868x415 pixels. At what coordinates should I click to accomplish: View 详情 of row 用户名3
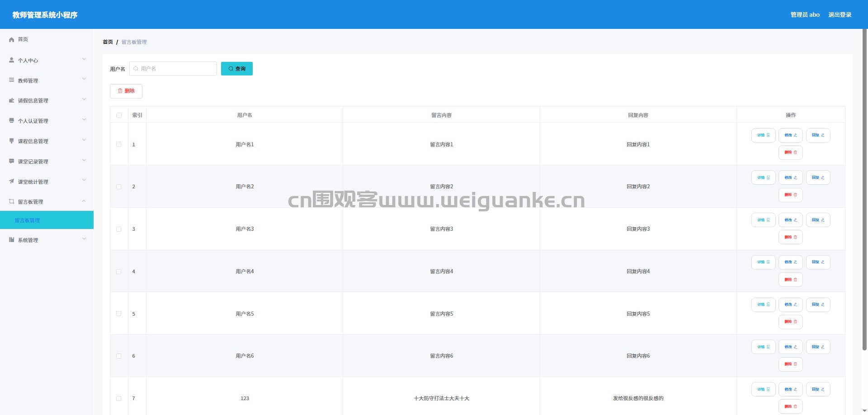point(763,220)
